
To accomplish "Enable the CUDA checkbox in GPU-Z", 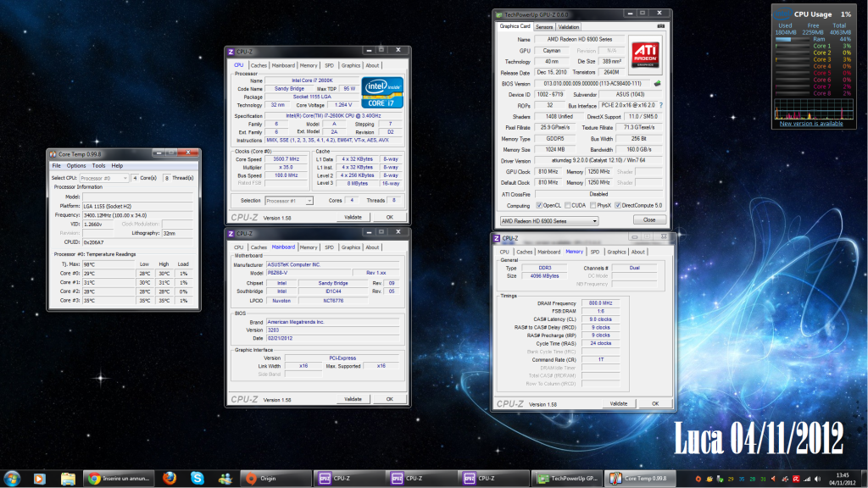I will pos(567,205).
